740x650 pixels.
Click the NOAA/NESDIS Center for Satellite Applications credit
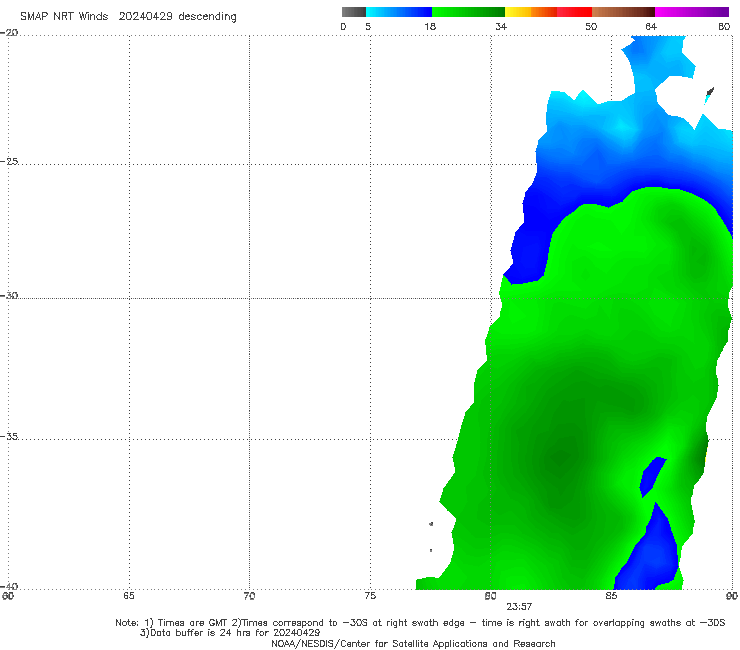413,643
